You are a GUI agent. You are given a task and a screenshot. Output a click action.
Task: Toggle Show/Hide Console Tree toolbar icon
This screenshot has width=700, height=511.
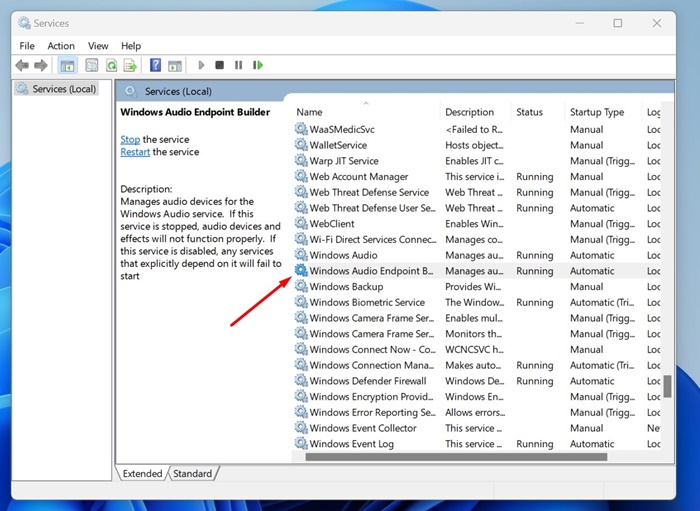pyautogui.click(x=68, y=65)
